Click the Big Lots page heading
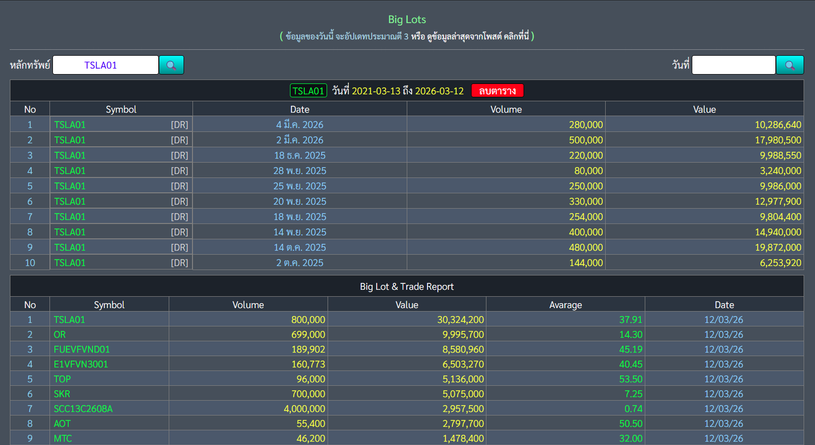 point(407,19)
